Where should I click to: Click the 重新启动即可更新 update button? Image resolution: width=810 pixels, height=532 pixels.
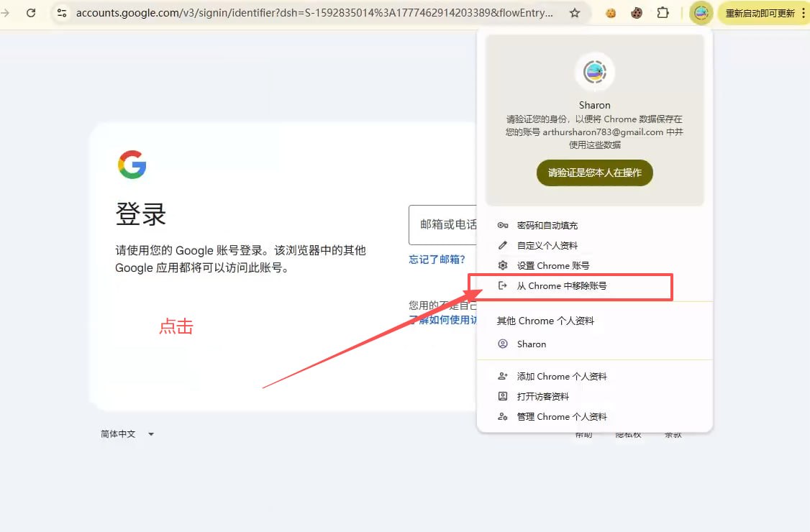(760, 13)
